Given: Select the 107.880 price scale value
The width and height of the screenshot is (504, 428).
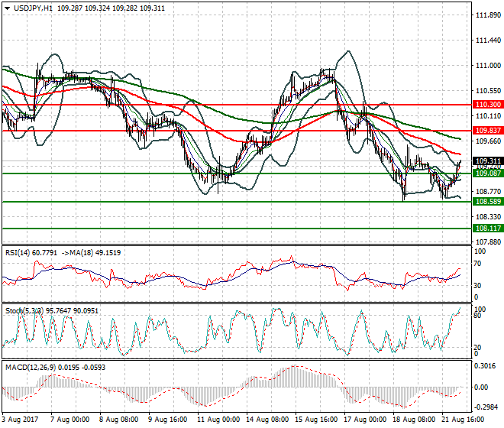Looking at the screenshot, I should [488, 242].
